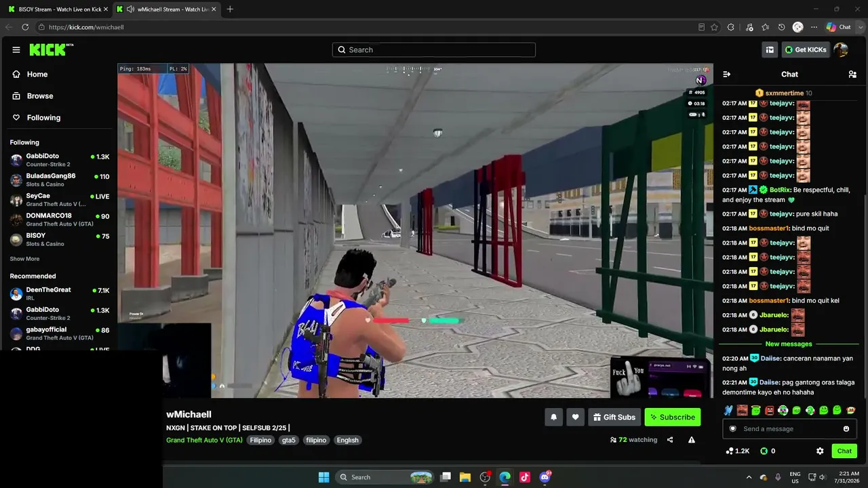Click the KICK logo
This screenshot has height=488, width=868.
[x=52, y=49]
